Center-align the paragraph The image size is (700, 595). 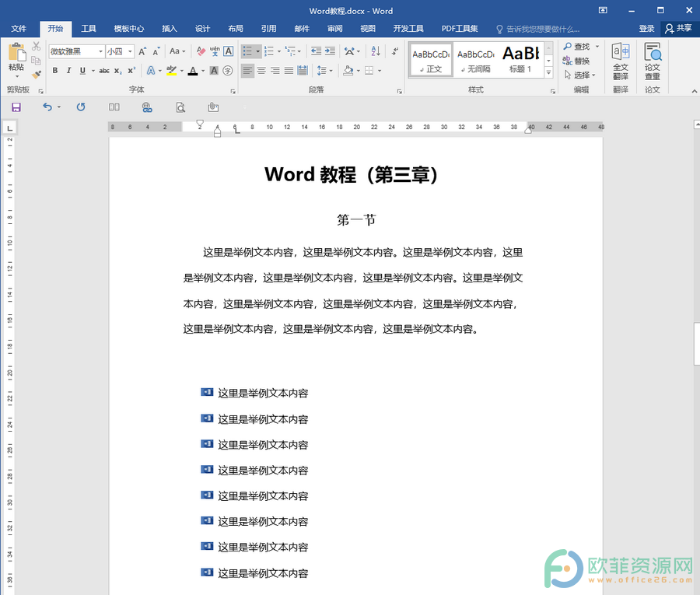261,71
